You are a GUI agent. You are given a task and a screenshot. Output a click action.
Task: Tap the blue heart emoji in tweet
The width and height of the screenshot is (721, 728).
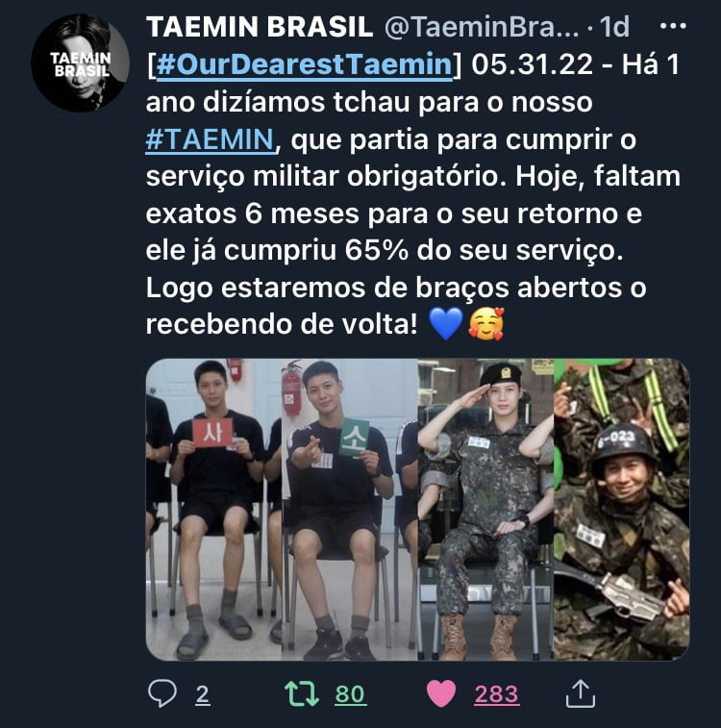(446, 324)
